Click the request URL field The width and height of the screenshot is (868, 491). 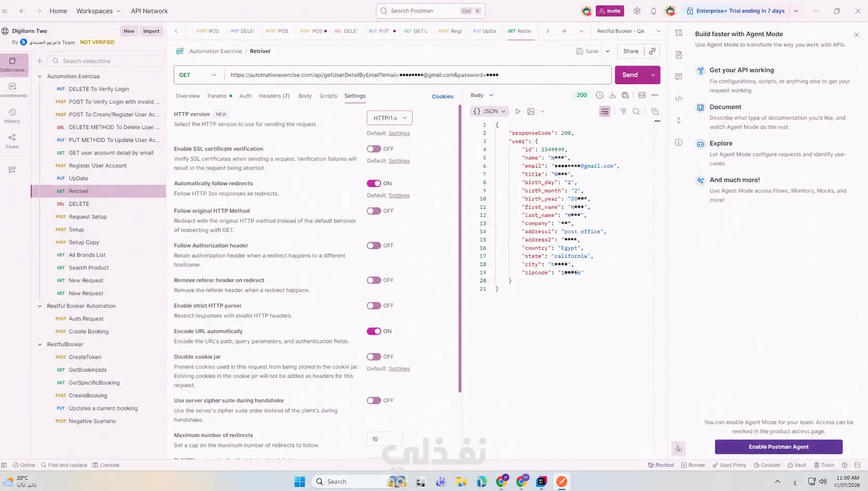pos(418,75)
